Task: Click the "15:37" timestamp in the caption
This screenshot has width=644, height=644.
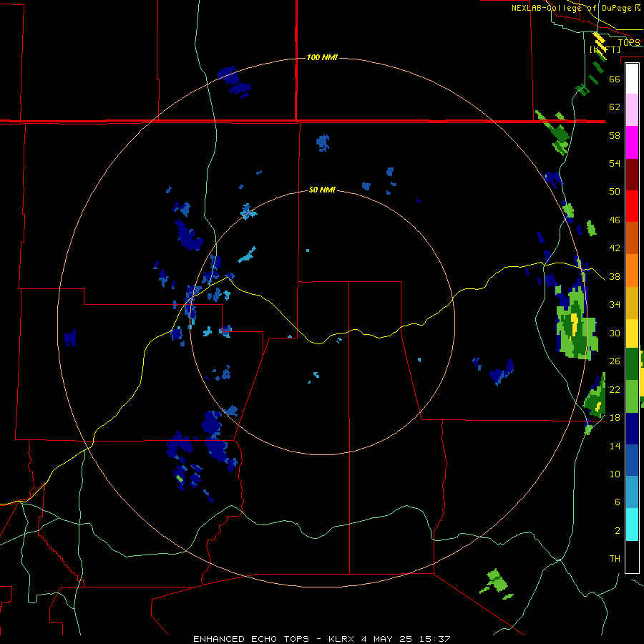Action: coord(435,639)
